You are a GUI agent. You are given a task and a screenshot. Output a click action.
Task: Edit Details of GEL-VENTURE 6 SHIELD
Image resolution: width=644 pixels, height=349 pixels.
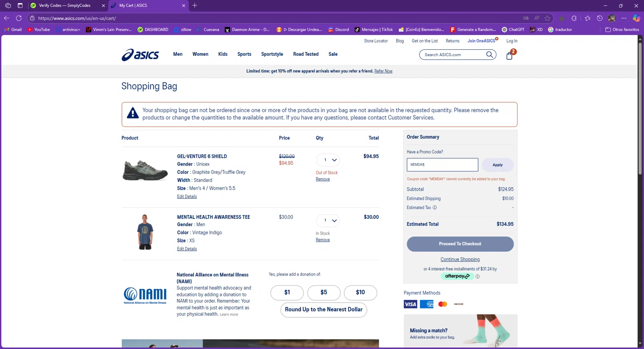187,197
